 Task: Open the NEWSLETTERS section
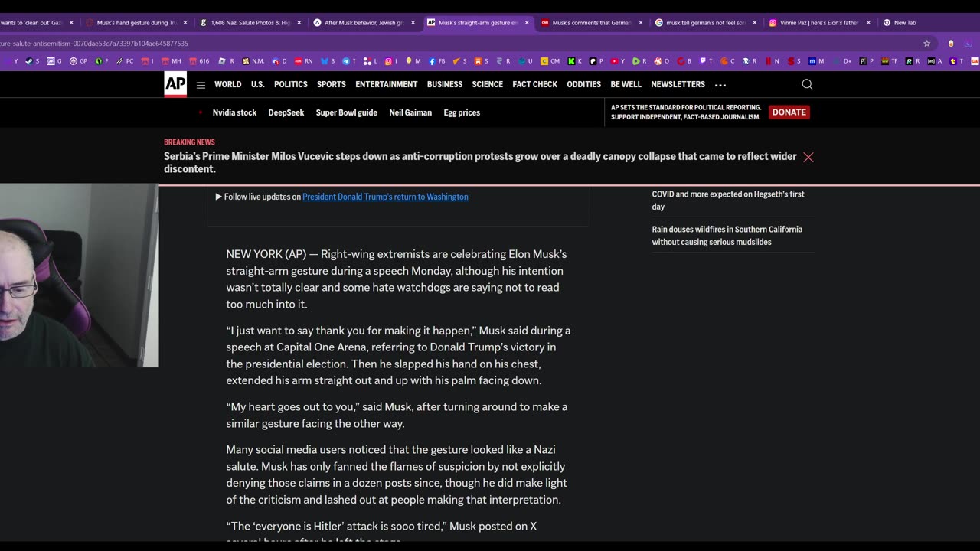(x=678, y=84)
